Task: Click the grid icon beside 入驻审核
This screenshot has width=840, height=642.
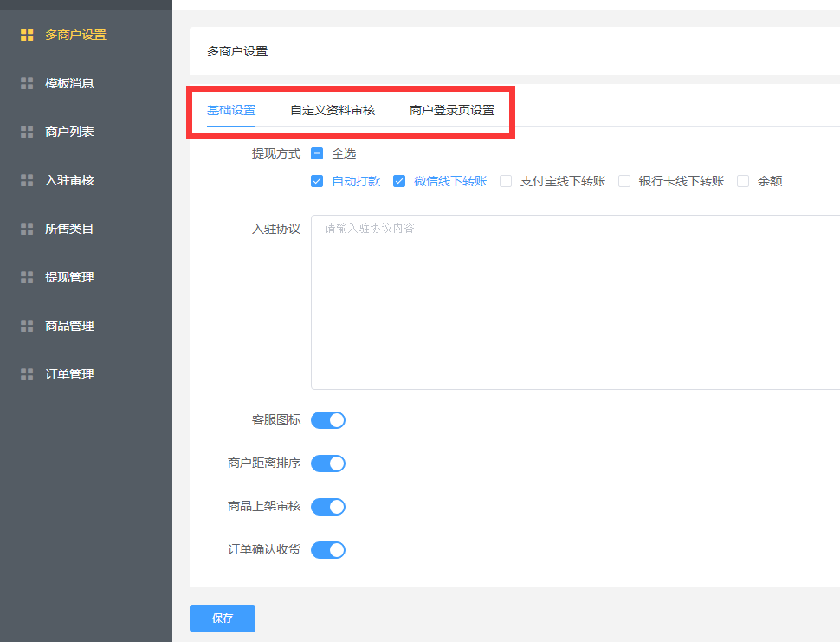Action: pyautogui.click(x=27, y=180)
